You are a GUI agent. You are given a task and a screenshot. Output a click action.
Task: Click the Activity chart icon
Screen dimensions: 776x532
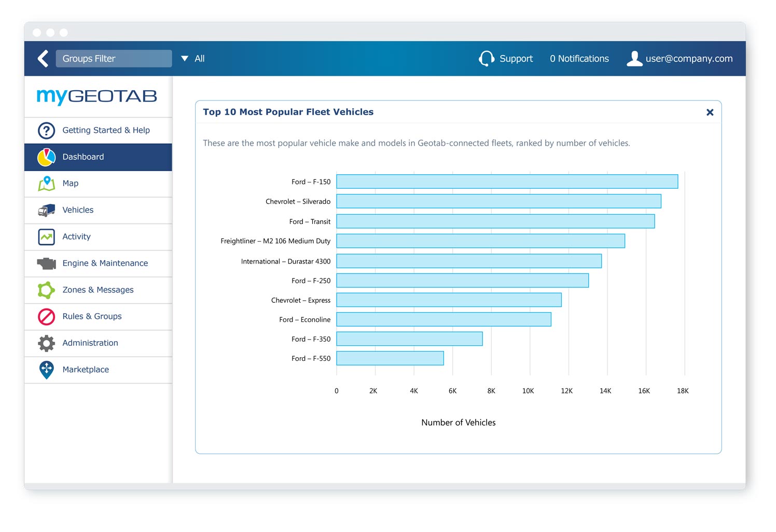coord(47,236)
